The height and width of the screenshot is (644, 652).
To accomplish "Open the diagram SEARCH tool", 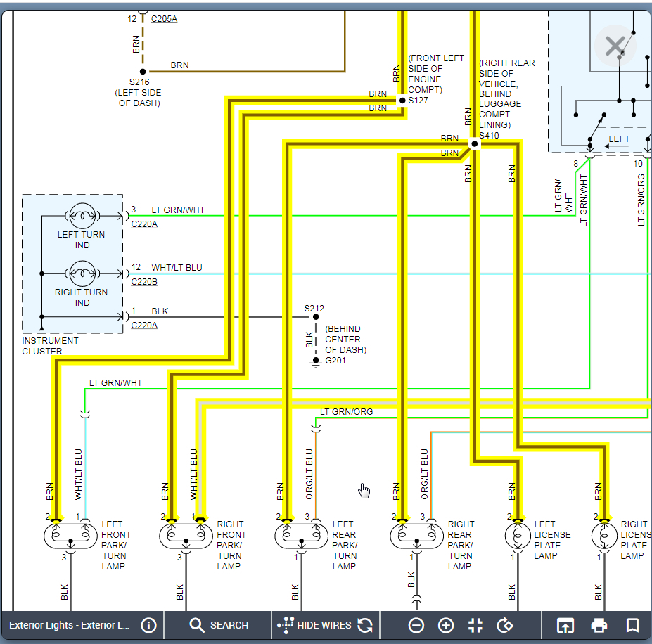I will (x=219, y=625).
